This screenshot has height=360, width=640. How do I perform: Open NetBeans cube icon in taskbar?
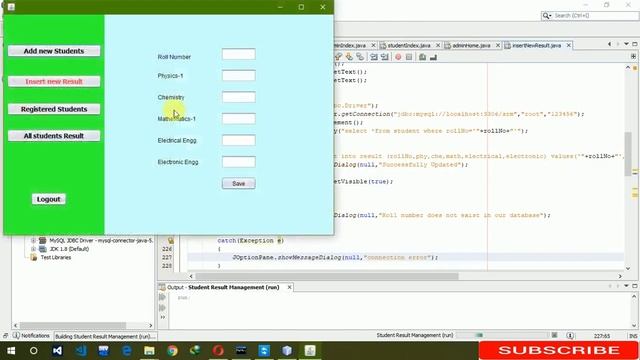287,351
